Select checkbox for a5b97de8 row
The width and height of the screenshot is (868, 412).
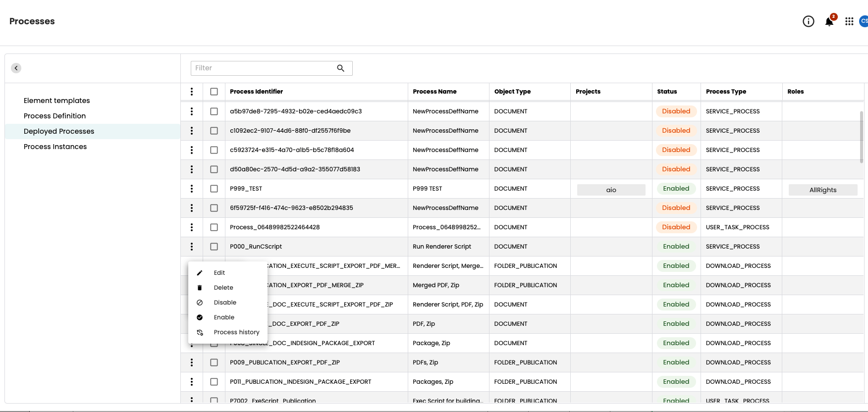214,111
